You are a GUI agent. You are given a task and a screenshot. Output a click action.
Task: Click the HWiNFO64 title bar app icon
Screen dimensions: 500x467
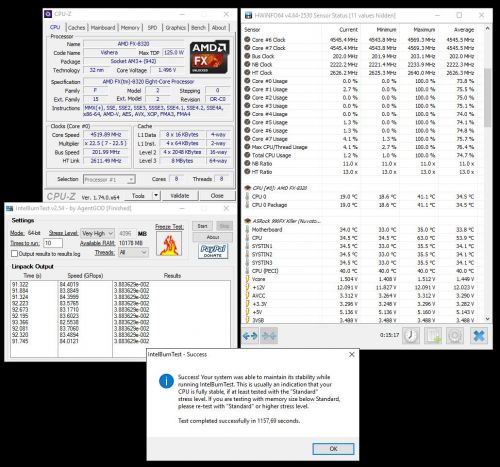pos(248,15)
